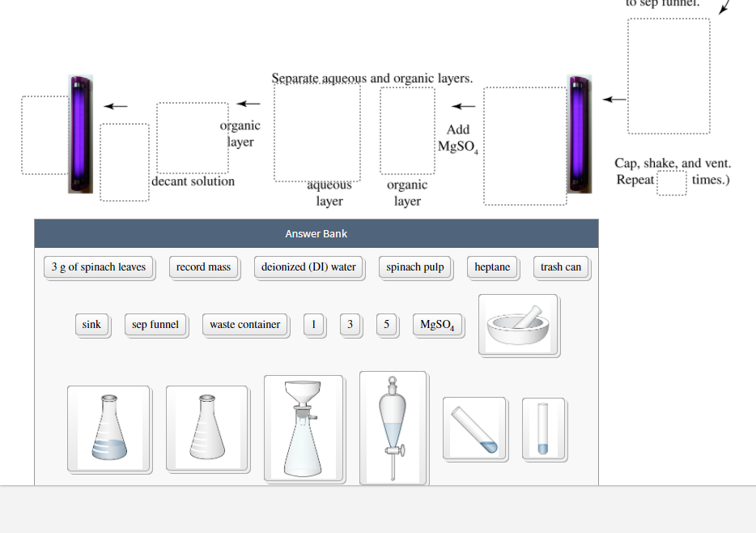The image size is (756, 533).
Task: Select the 'sink' answer option
Action: [x=91, y=324]
